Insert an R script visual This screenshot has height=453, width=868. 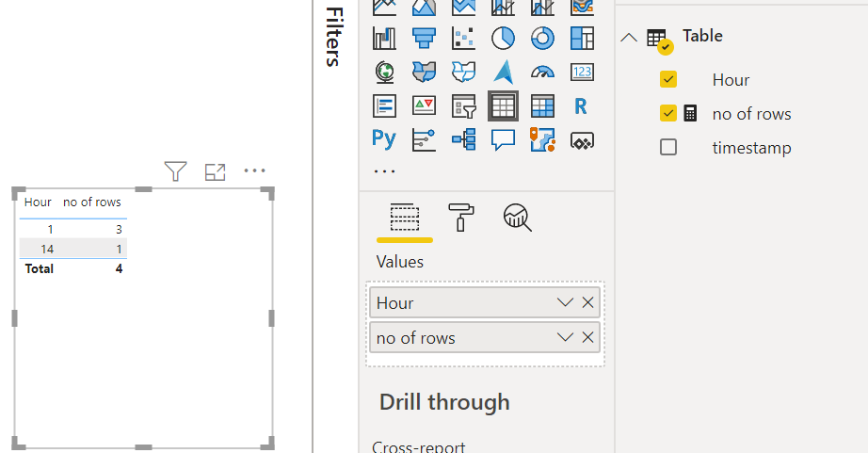click(581, 105)
